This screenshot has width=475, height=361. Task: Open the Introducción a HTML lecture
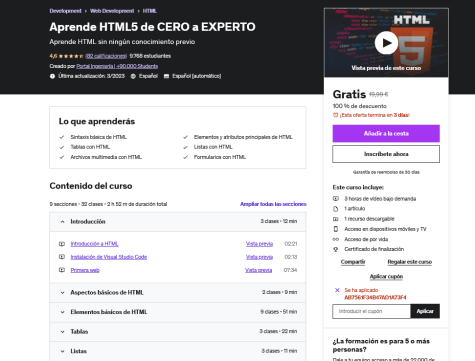click(x=94, y=244)
